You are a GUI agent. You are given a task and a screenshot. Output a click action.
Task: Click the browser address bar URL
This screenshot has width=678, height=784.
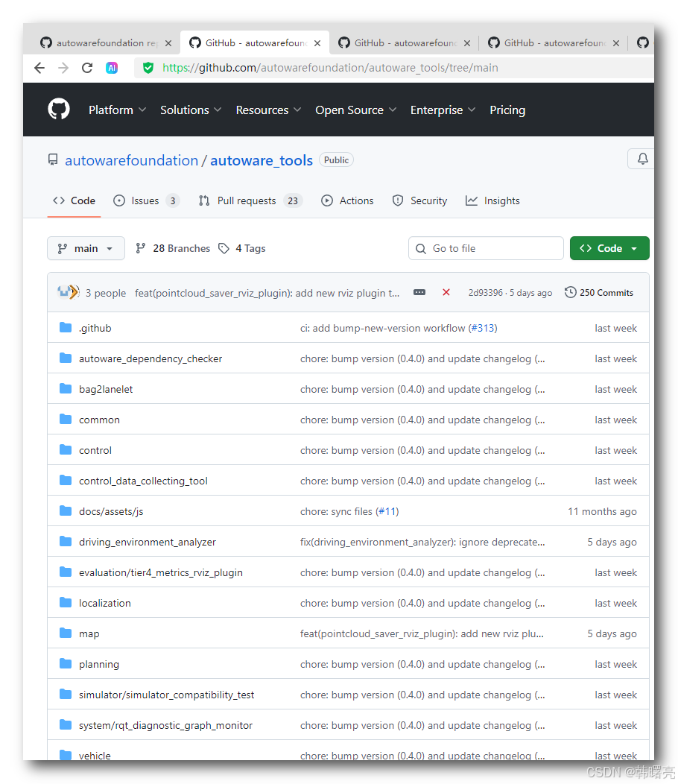pos(330,68)
